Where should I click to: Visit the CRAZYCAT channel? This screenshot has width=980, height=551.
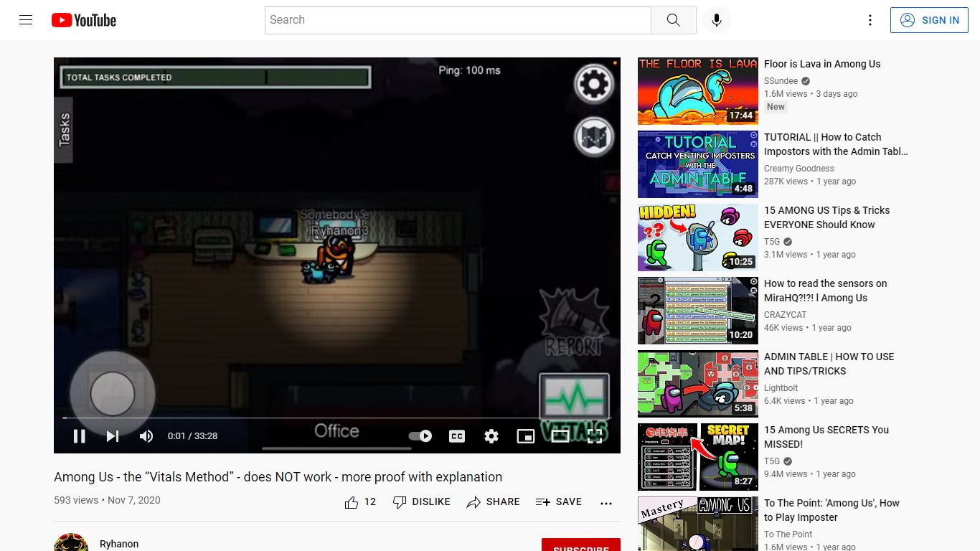coord(786,315)
